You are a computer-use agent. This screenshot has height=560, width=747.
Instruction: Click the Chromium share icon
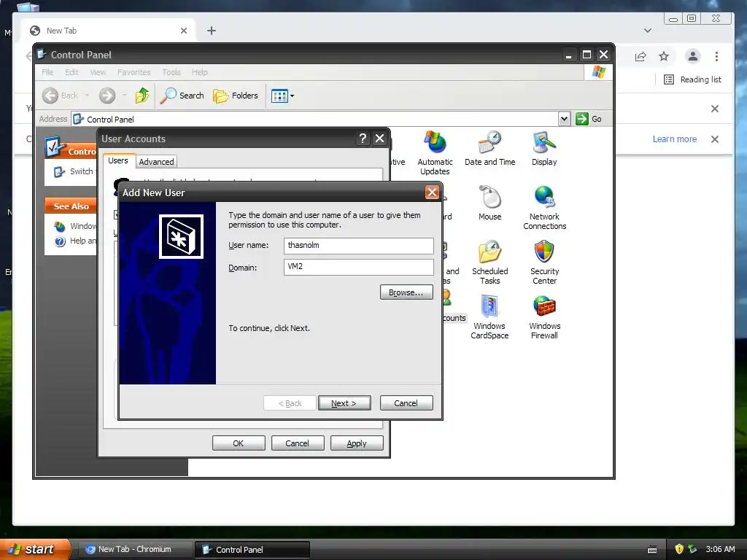pyautogui.click(x=640, y=57)
